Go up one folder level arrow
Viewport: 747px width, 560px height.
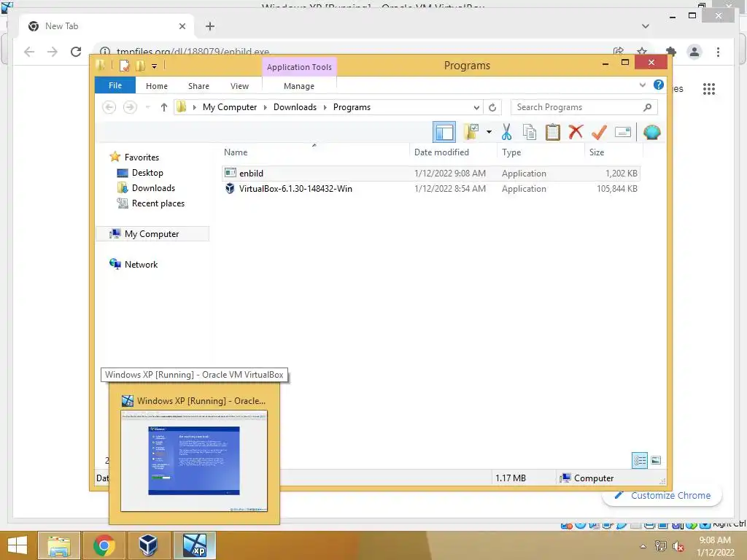click(164, 107)
